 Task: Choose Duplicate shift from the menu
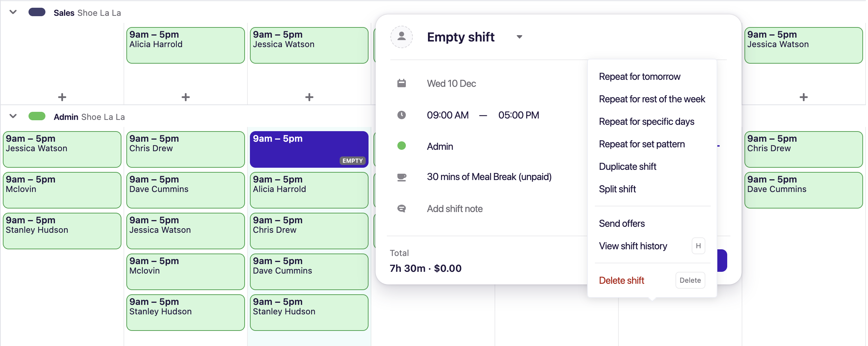click(x=628, y=166)
